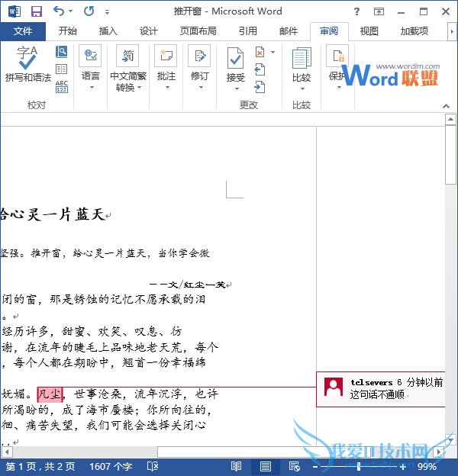Open the 文件 File tab
This screenshot has height=476, width=458.
pyautogui.click(x=23, y=31)
